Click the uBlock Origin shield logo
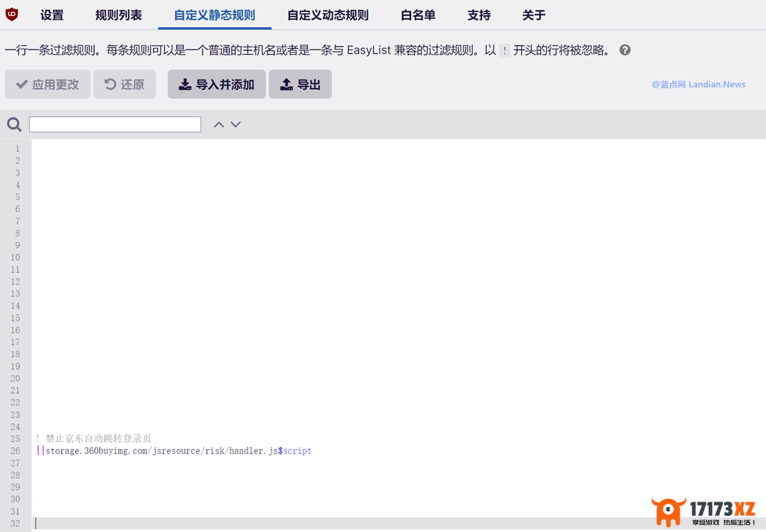The height and width of the screenshot is (532, 766). click(x=11, y=14)
